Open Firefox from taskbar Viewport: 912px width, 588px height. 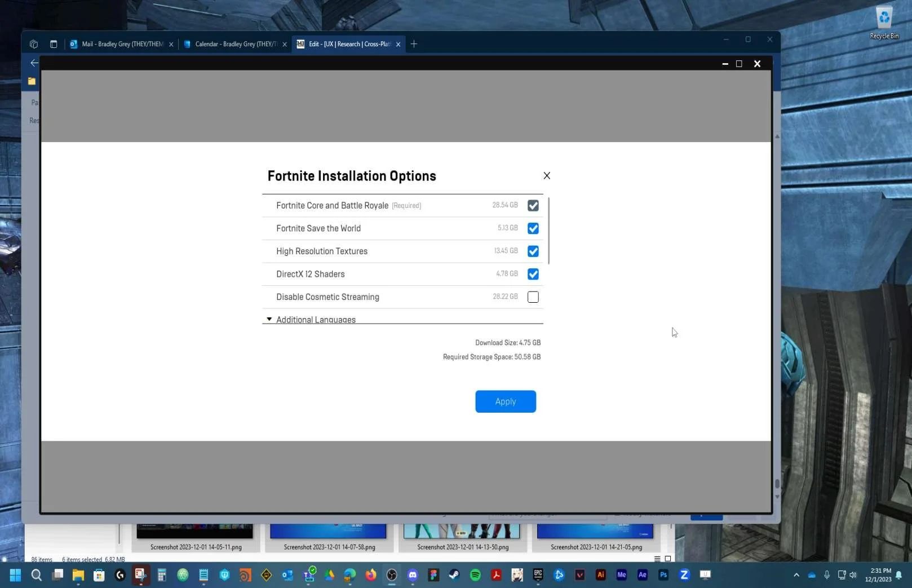pos(371,575)
